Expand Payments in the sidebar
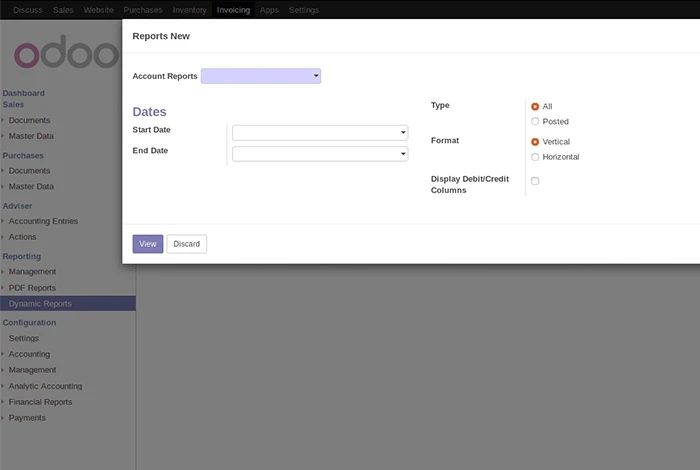Screen dimensions: 700x470 [x=27, y=418]
